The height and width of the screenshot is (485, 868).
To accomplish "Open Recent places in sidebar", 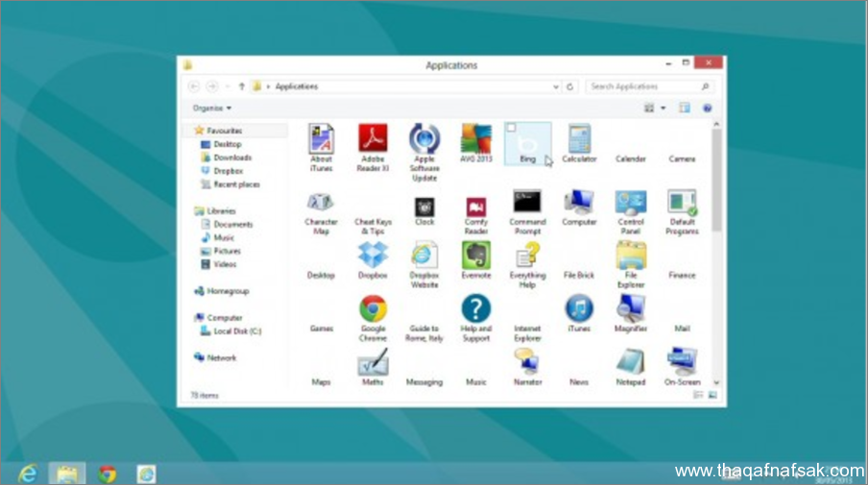I will click(x=236, y=184).
